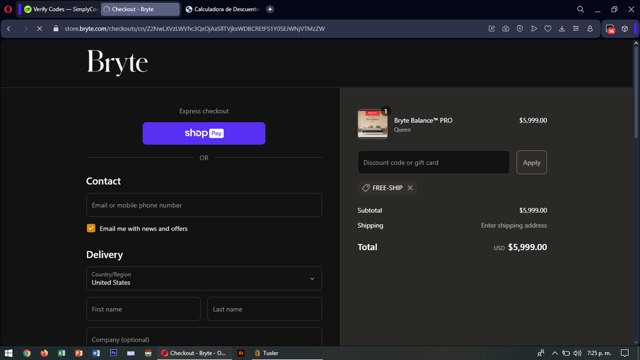The height and width of the screenshot is (360, 640).
Task: Click the 7:25 p. m. taskbar clock
Action: click(x=599, y=353)
